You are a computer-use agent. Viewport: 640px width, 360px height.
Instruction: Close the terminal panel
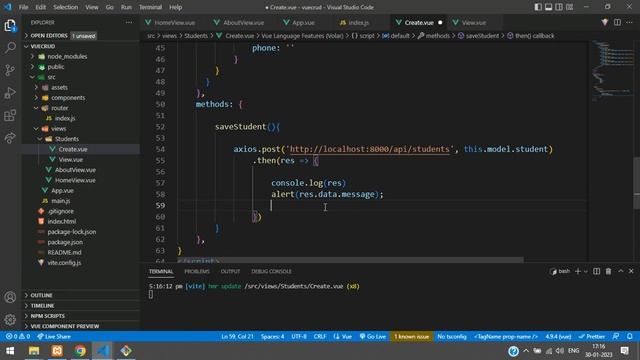(x=631, y=271)
